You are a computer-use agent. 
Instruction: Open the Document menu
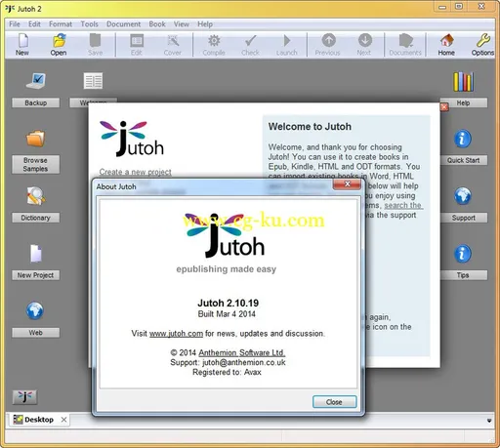point(124,24)
